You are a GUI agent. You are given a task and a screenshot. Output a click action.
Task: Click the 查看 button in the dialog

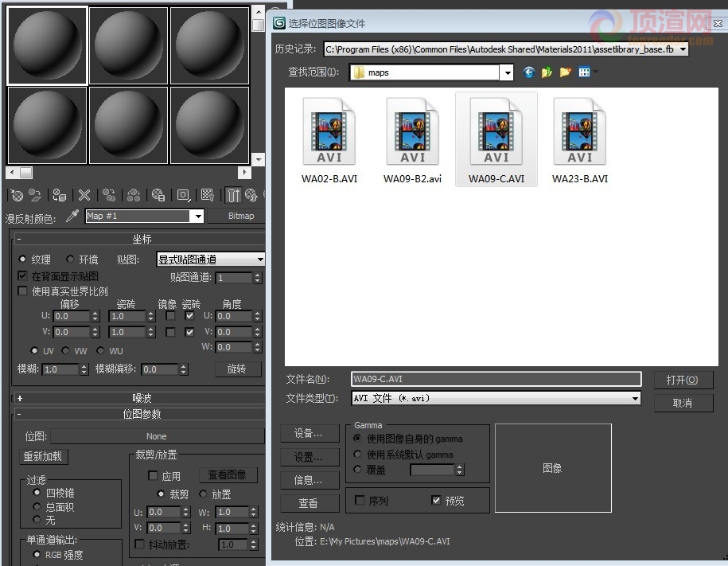tap(309, 503)
